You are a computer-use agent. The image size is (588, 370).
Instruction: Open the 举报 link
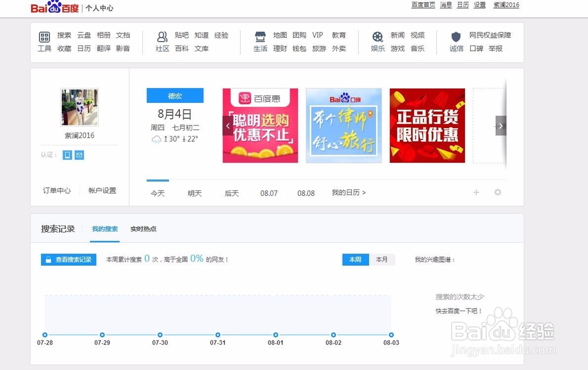(x=495, y=48)
